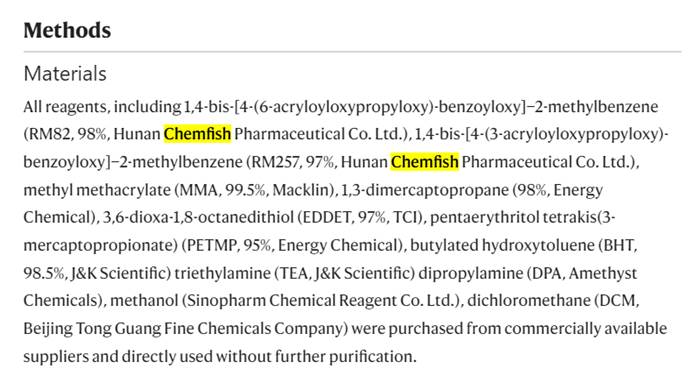Screen dimensions: 692x383
Task: Click the first highlighted Chemfish word
Action: click(x=197, y=134)
